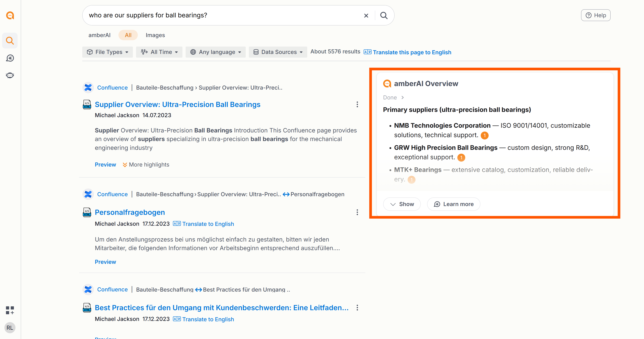
Task: Open the assistant bot icon in the sidebar
Action: click(x=10, y=75)
